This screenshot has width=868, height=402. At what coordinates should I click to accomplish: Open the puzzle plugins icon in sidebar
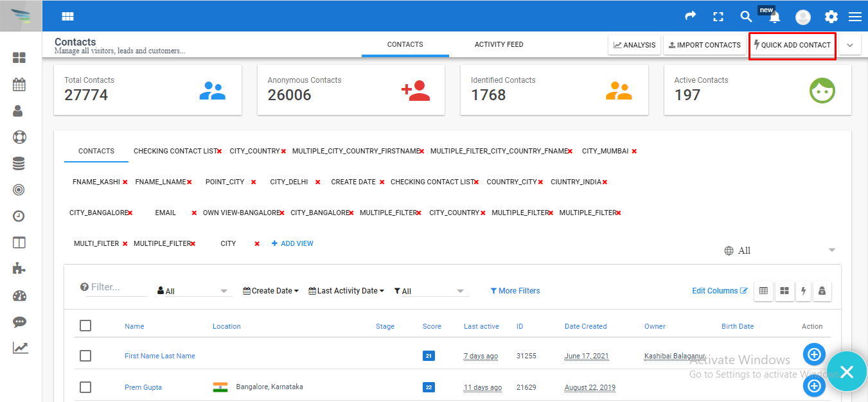coord(19,268)
